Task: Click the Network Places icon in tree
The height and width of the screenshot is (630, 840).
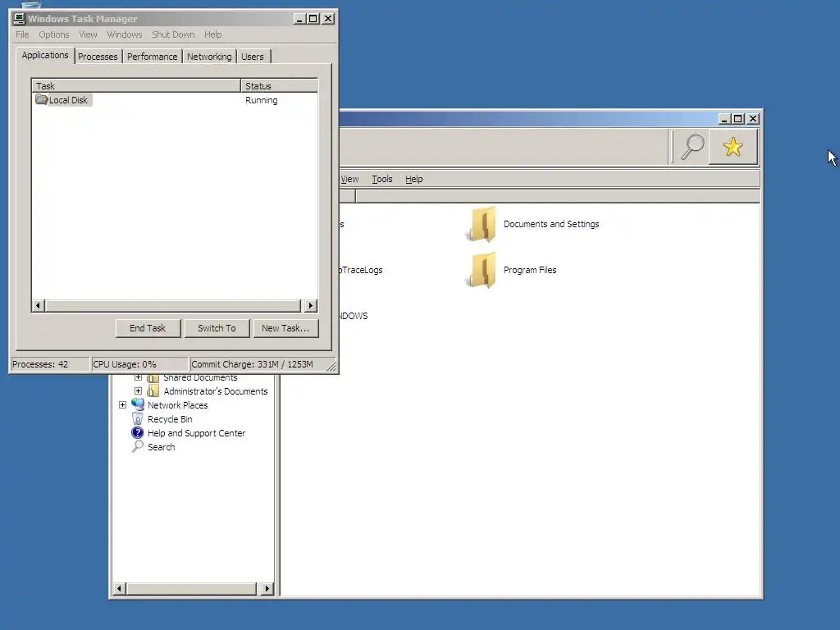Action: click(x=138, y=404)
